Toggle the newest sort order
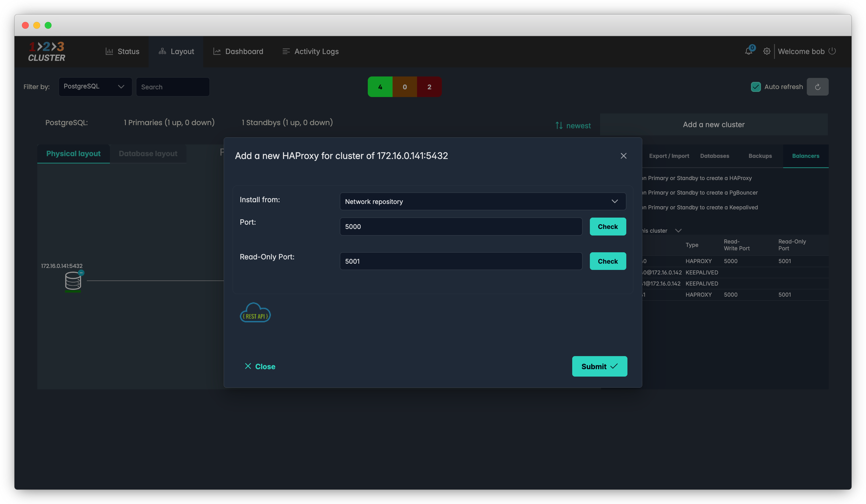Image resolution: width=866 pixels, height=504 pixels. coord(573,126)
